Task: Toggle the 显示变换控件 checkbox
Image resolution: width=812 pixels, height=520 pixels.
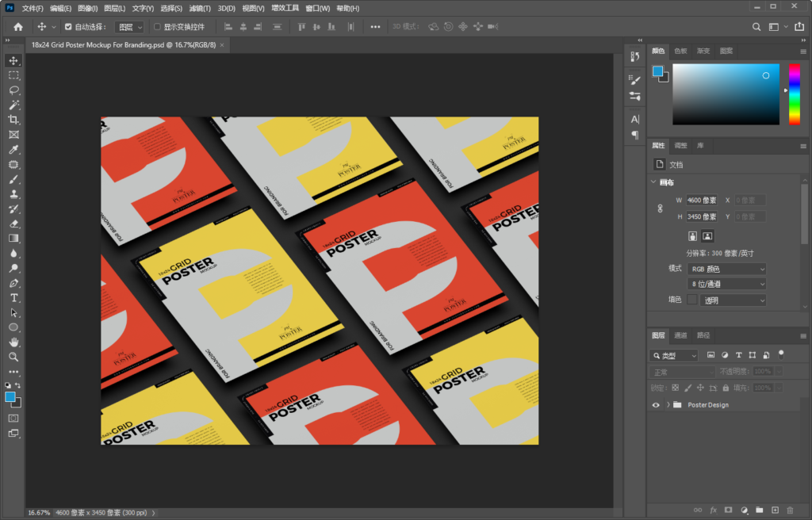Action: tap(158, 27)
